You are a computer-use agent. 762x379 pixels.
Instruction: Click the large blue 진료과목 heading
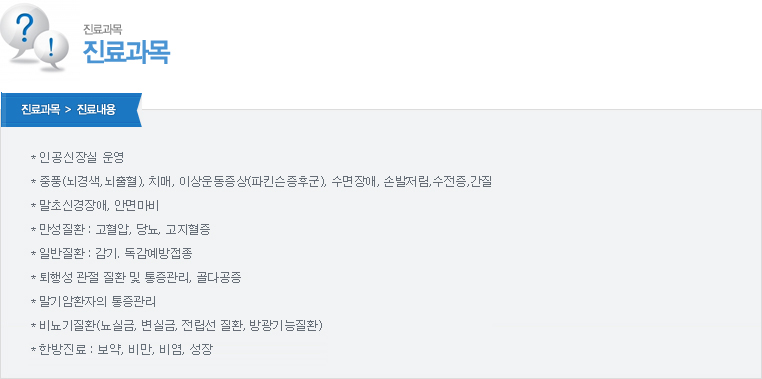point(127,51)
